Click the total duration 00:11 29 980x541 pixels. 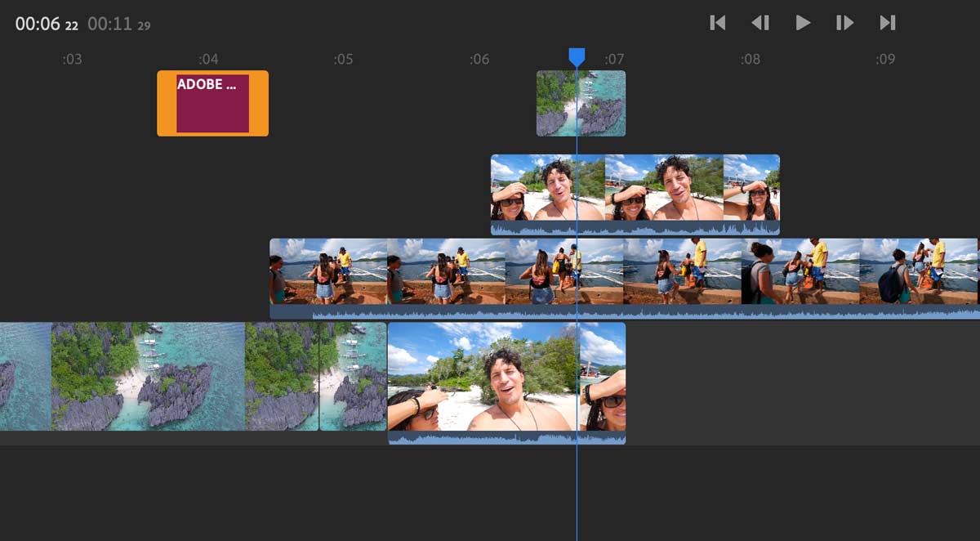point(119,25)
